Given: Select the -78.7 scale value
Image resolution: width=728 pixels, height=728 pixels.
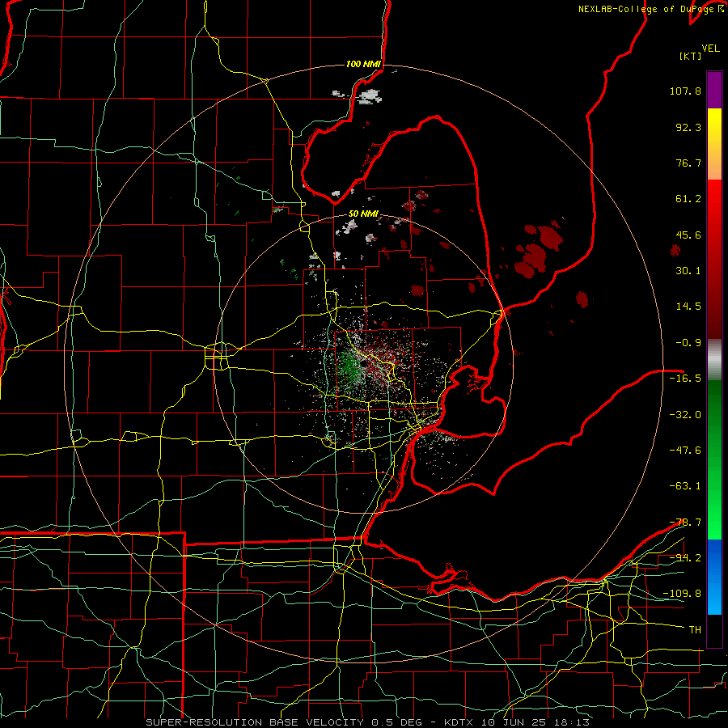Looking at the screenshot, I should pos(685,523).
